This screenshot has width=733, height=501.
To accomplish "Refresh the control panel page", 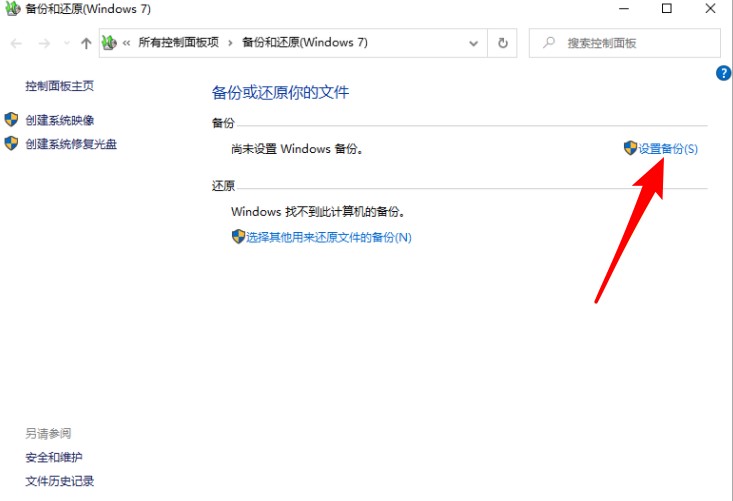I will coord(503,43).
